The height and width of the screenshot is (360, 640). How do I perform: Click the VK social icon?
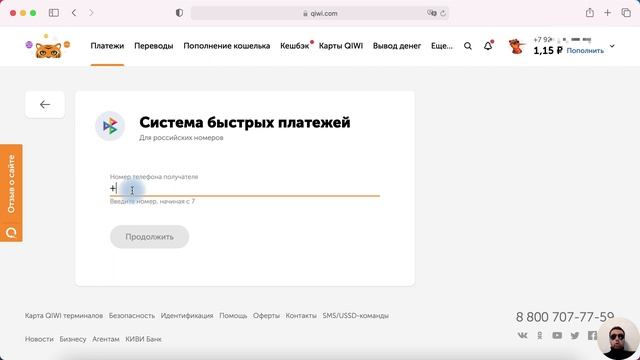(x=522, y=336)
